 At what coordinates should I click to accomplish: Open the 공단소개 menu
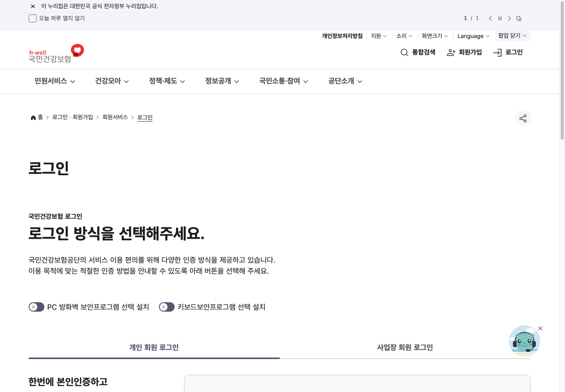pyautogui.click(x=345, y=81)
